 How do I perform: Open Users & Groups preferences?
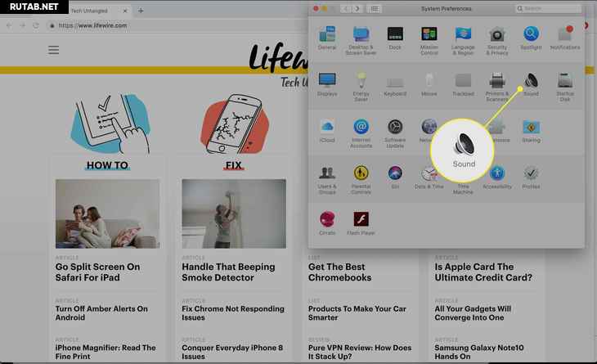(327, 180)
